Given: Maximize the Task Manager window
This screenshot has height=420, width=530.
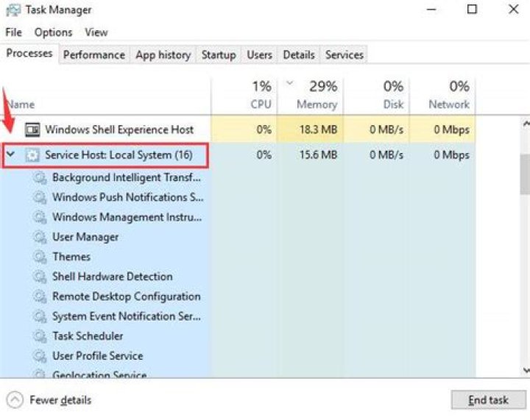Looking at the screenshot, I should 472,10.
